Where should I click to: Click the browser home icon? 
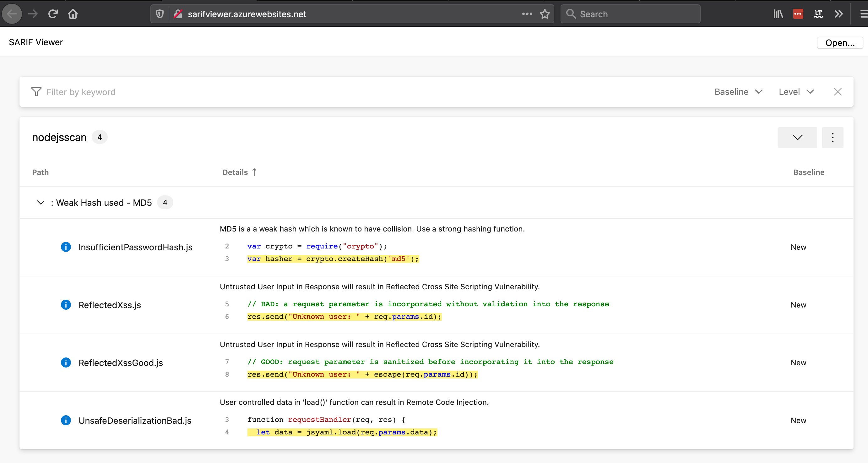pyautogui.click(x=73, y=14)
